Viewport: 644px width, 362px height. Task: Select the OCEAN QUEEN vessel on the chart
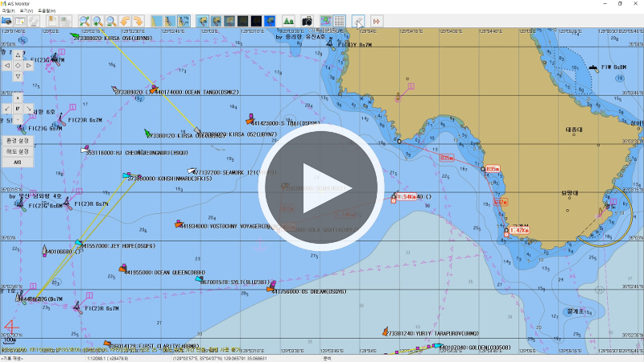tap(121, 268)
